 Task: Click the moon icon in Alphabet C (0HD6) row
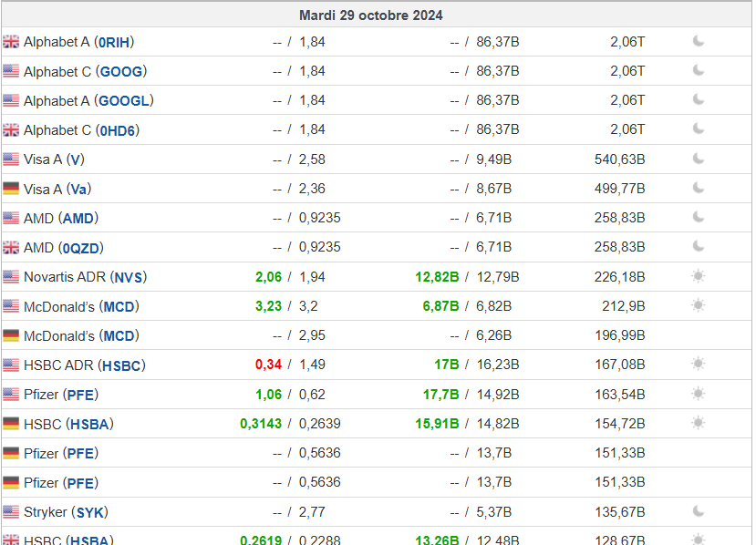pyautogui.click(x=699, y=129)
